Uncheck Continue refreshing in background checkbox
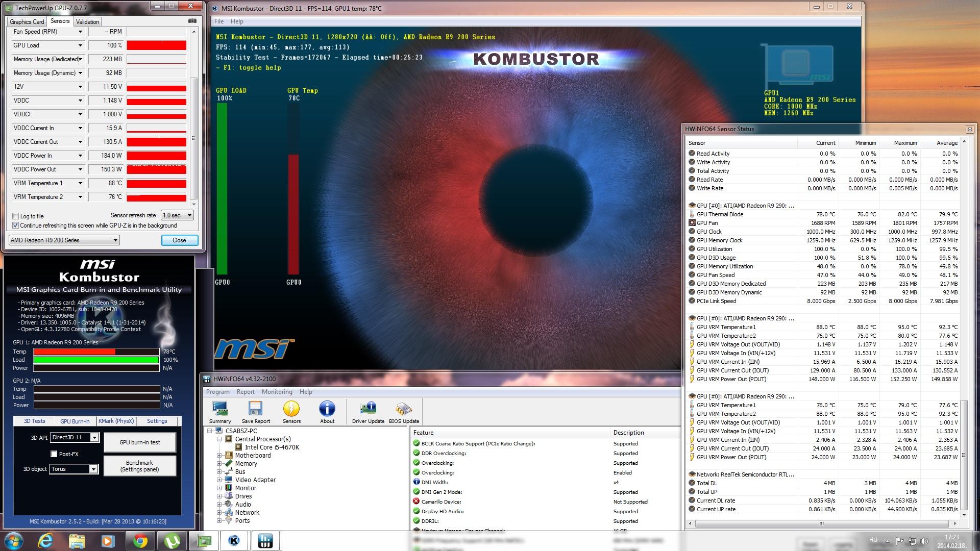Screen dimensions: 980x551 (16, 226)
